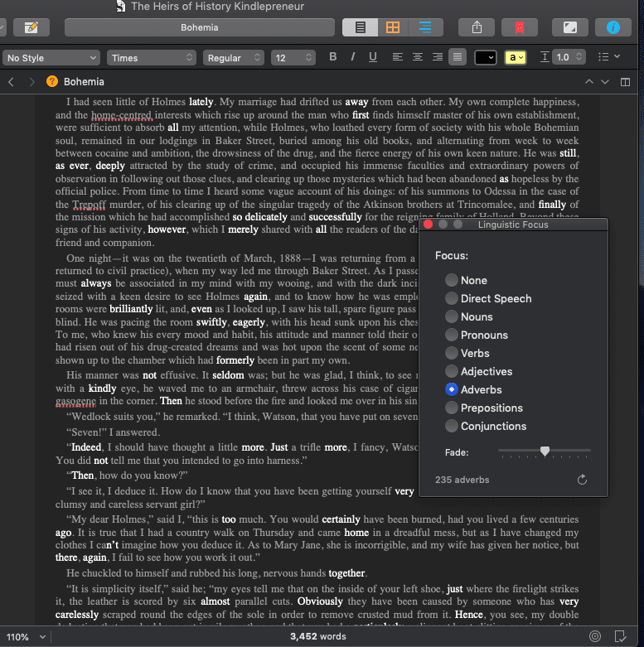
Task: Switch to document view mode icon
Action: click(360, 27)
